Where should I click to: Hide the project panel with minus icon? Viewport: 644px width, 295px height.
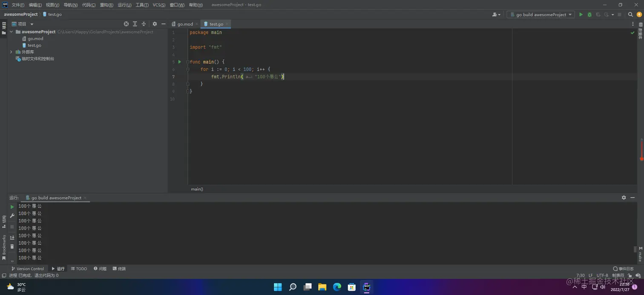click(x=164, y=24)
